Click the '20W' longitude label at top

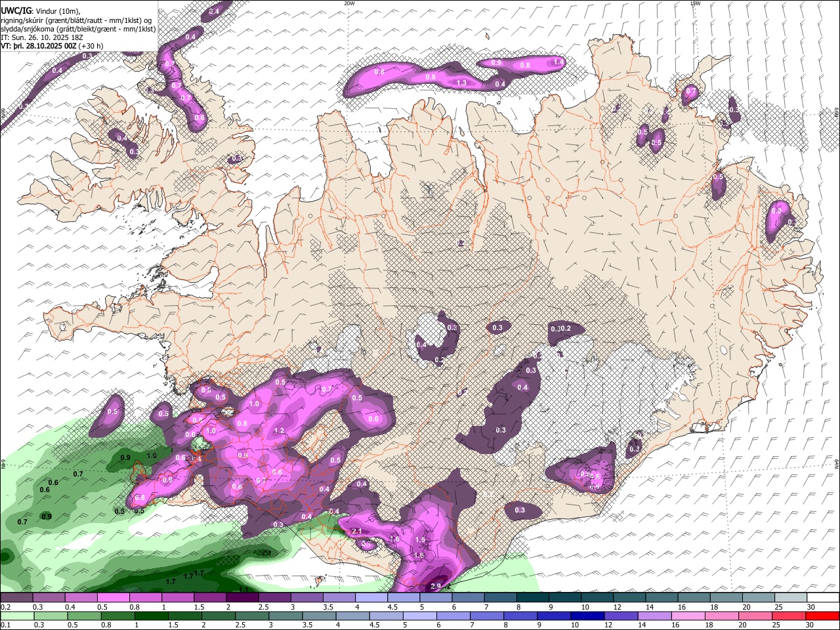tap(349, 3)
